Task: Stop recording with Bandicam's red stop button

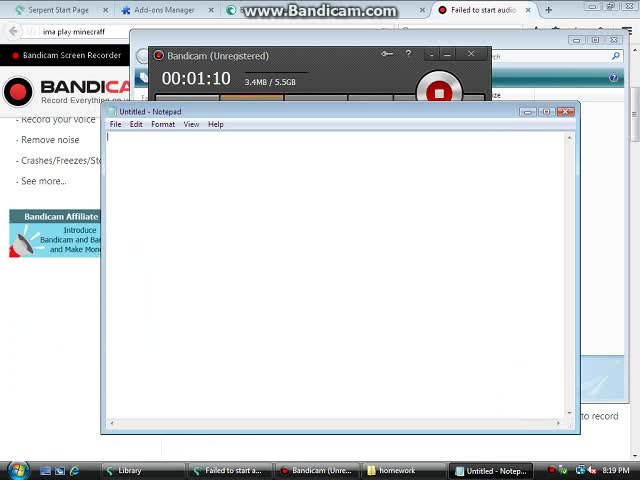Action: (x=439, y=93)
